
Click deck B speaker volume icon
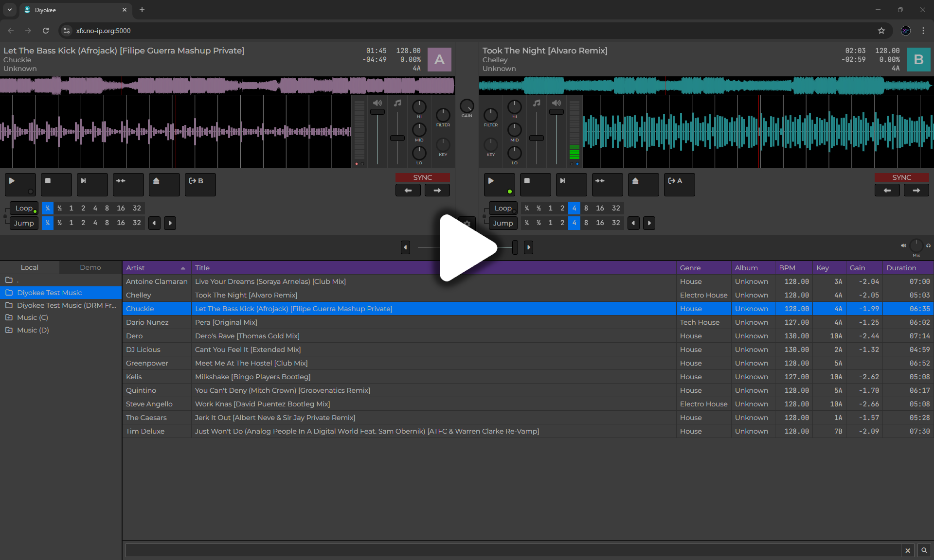(557, 103)
